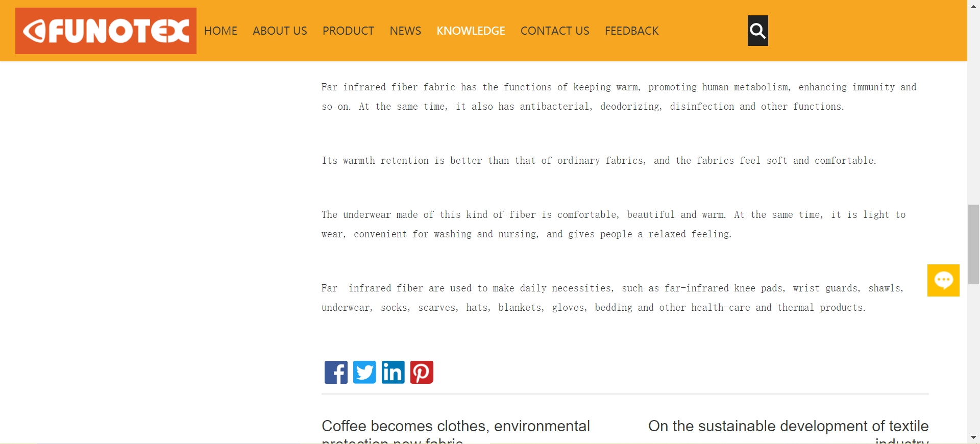
Task: Share article on Pinterest
Action: coord(422,372)
